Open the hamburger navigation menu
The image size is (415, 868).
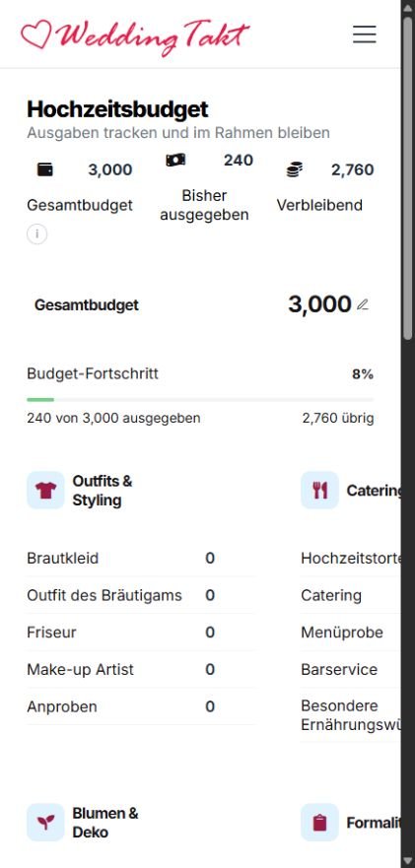click(x=365, y=34)
